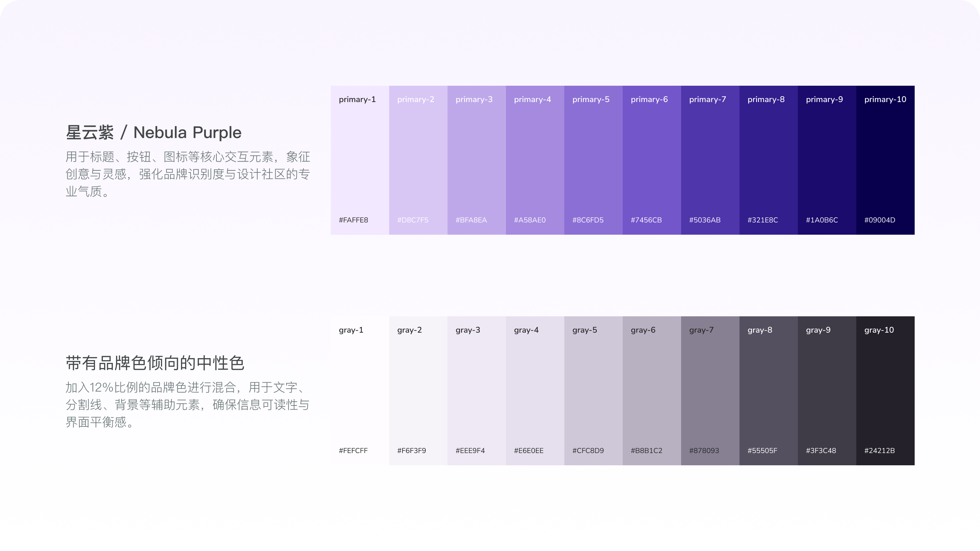Select the gray-1 swatch
980x551 pixels.
(x=360, y=390)
